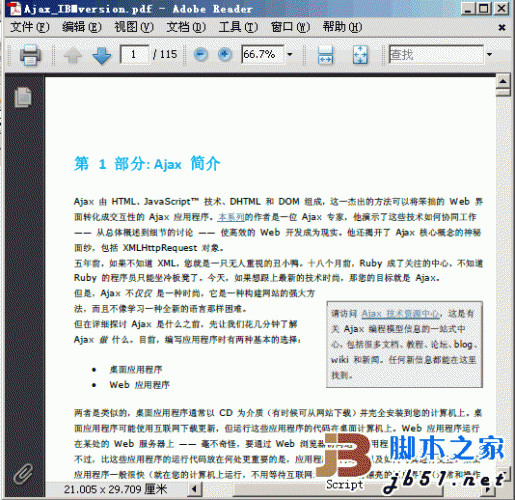Follow the 本系列 hyperlink in the text
515x500 pixels.
point(231,217)
